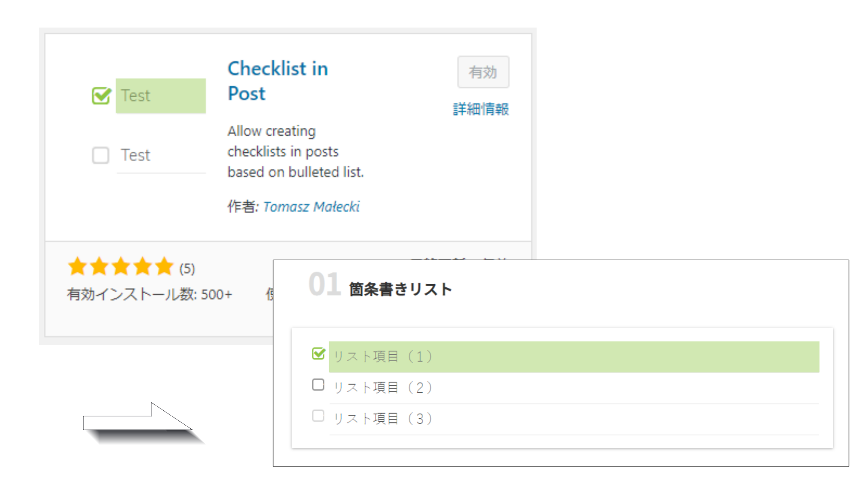Click the second rating star
Viewport: 868px width, 488px height.
tap(99, 267)
